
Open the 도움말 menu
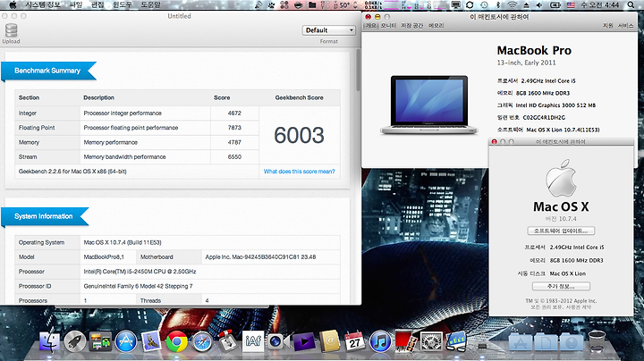click(x=151, y=5)
